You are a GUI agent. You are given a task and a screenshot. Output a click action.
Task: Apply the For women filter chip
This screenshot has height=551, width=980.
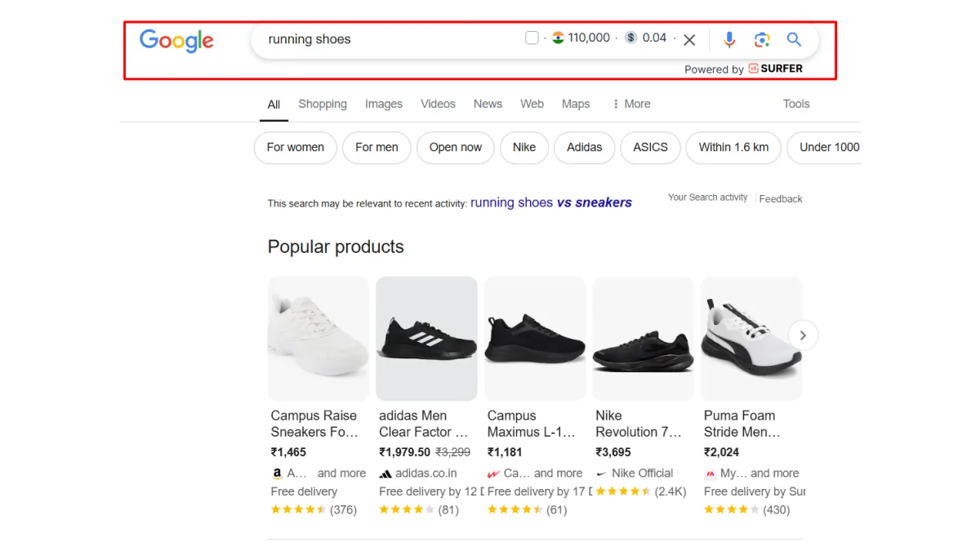pos(296,148)
